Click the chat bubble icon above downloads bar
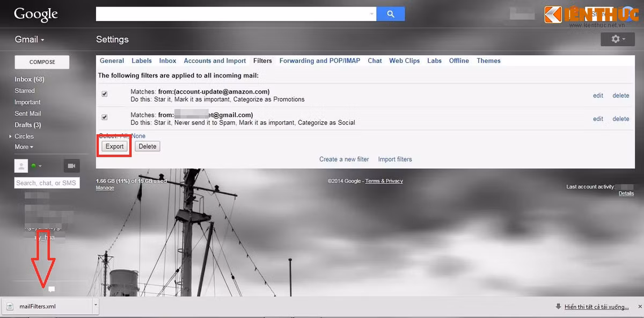This screenshot has height=318, width=644. click(52, 290)
